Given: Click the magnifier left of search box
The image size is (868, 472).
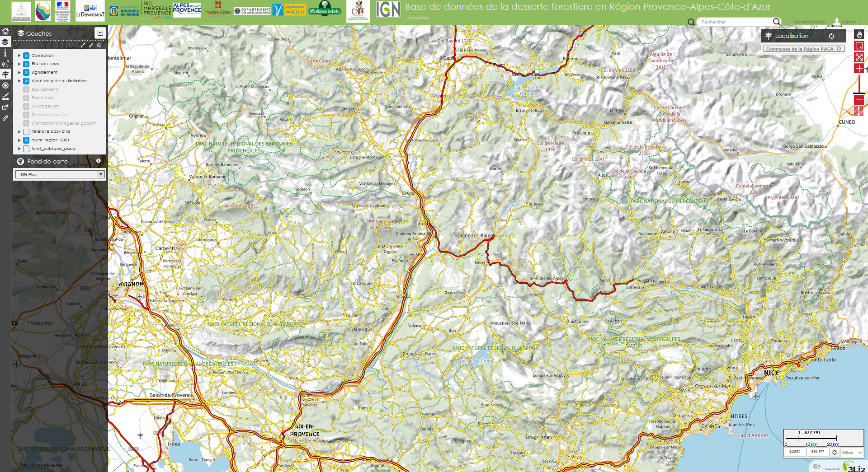Looking at the screenshot, I should pos(691,22).
